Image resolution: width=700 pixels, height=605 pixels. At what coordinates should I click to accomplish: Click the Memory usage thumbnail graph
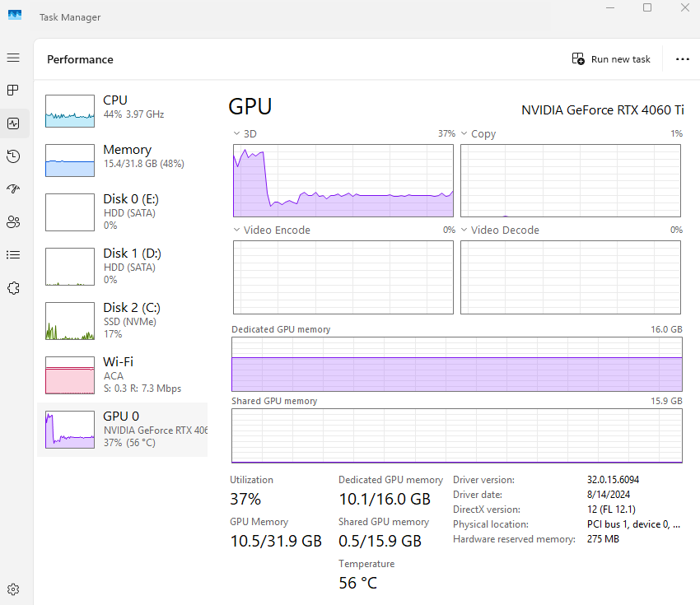(x=70, y=161)
